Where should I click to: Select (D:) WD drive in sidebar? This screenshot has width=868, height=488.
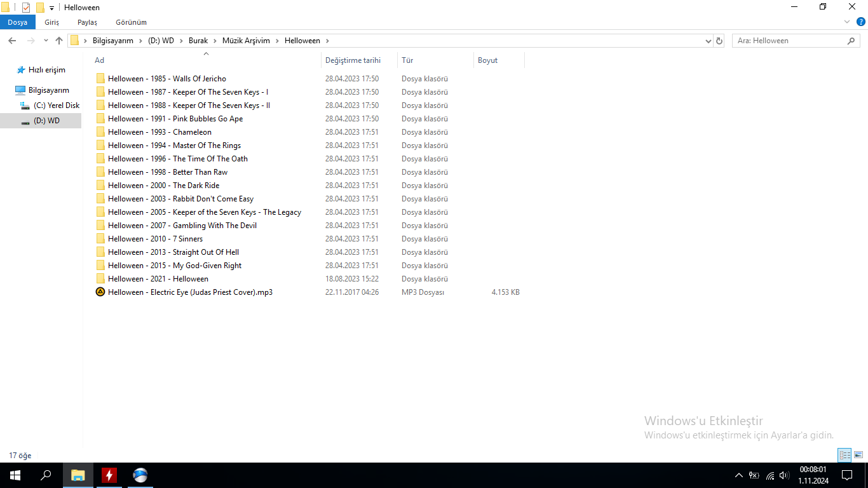(x=46, y=121)
